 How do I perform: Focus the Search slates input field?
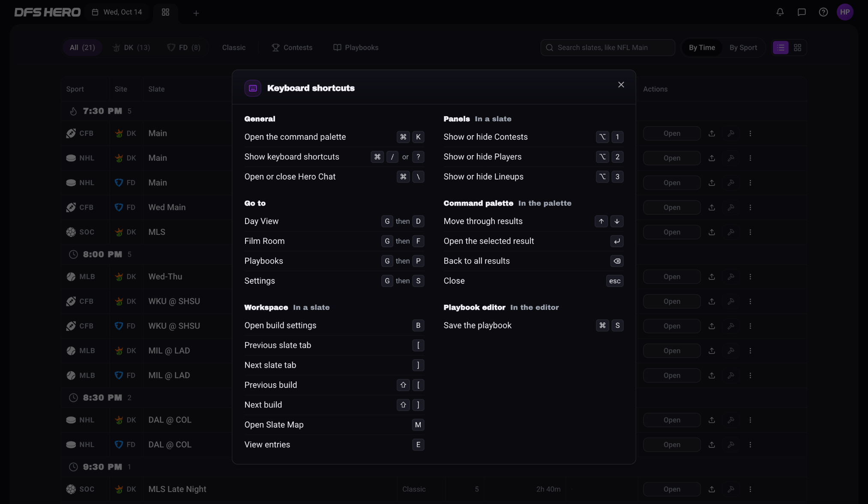[608, 48]
